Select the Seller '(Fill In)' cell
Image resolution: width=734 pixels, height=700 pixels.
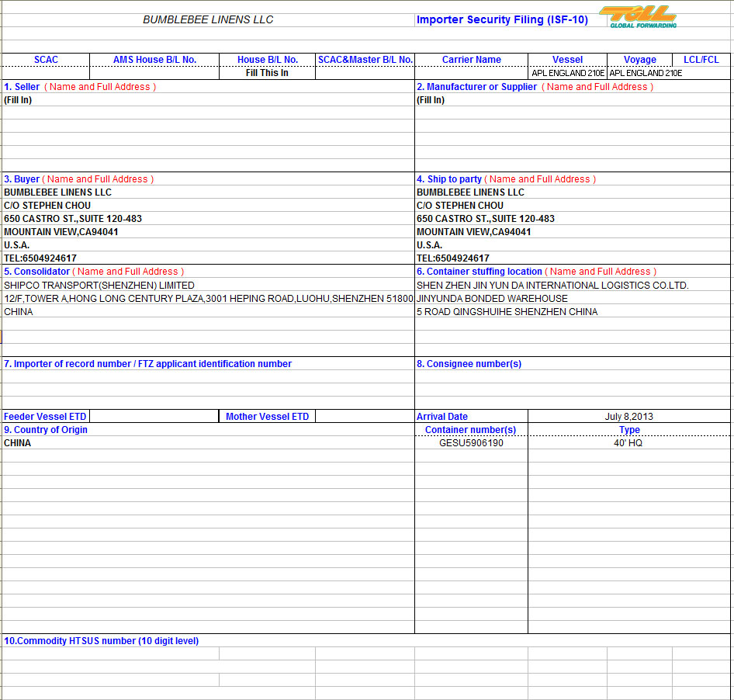(x=208, y=100)
